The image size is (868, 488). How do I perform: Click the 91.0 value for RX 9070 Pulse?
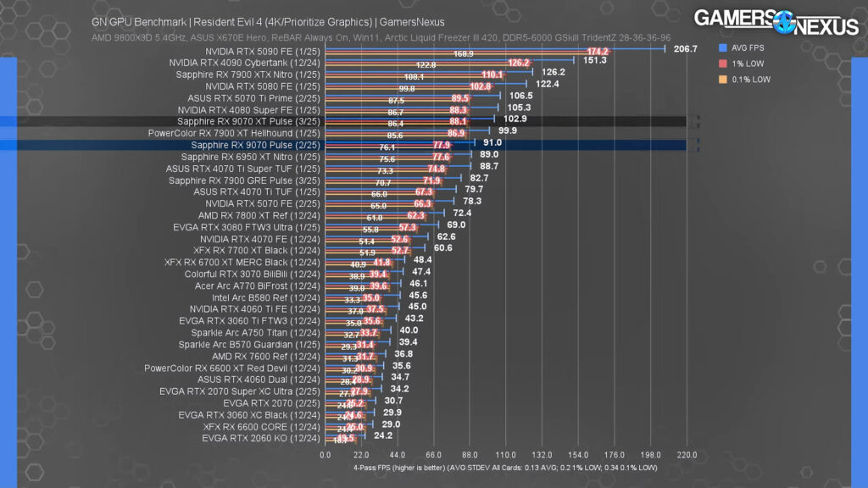coord(492,142)
